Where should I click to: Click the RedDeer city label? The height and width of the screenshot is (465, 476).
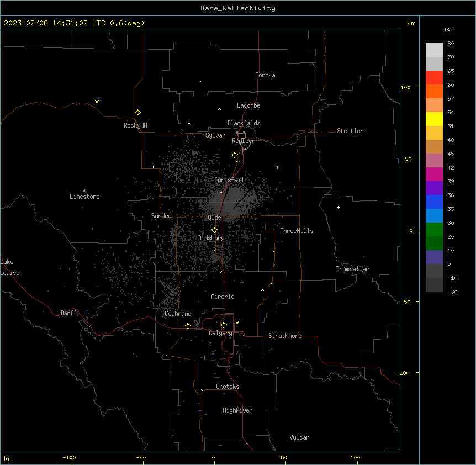(243, 141)
